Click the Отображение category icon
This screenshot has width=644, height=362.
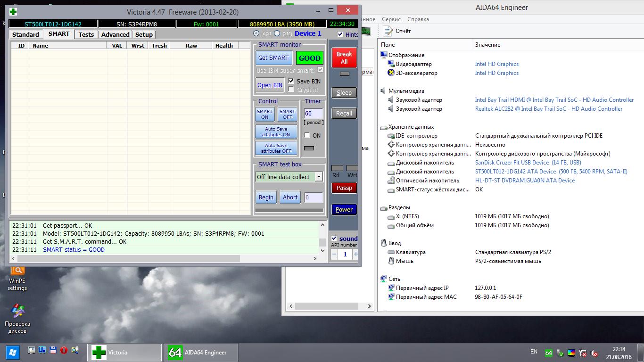(384, 55)
